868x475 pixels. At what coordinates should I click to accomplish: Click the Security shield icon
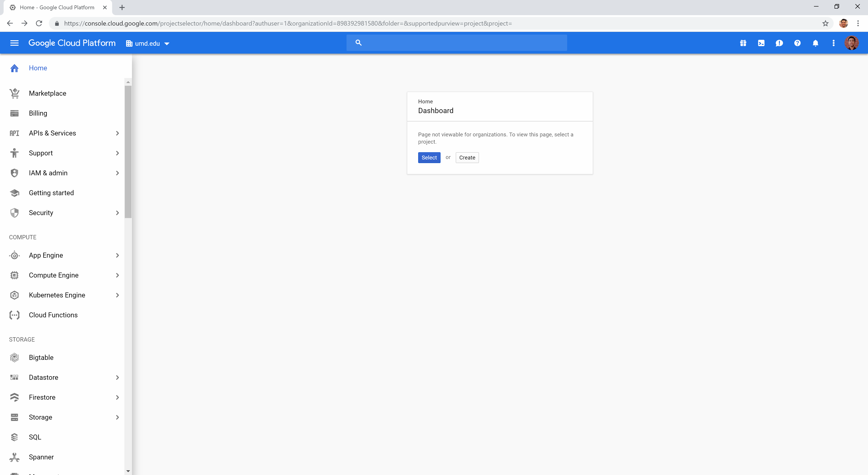tap(14, 213)
